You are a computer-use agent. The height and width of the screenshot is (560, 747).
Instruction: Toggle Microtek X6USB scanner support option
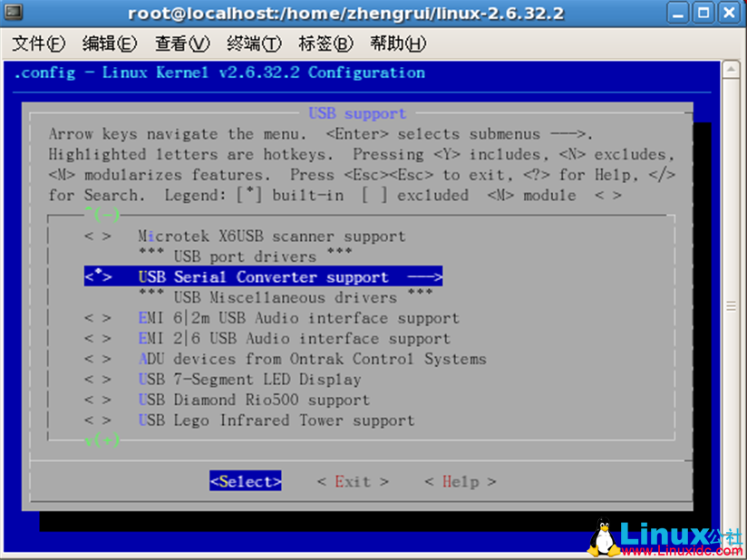pos(98,237)
